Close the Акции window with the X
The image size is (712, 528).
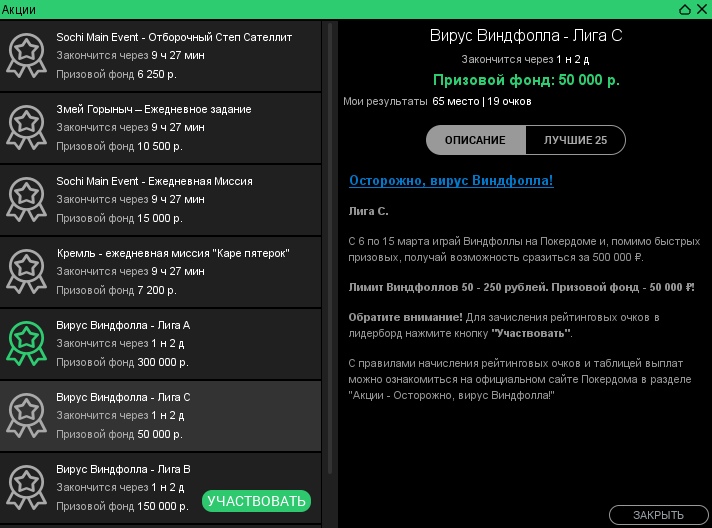tap(701, 9)
